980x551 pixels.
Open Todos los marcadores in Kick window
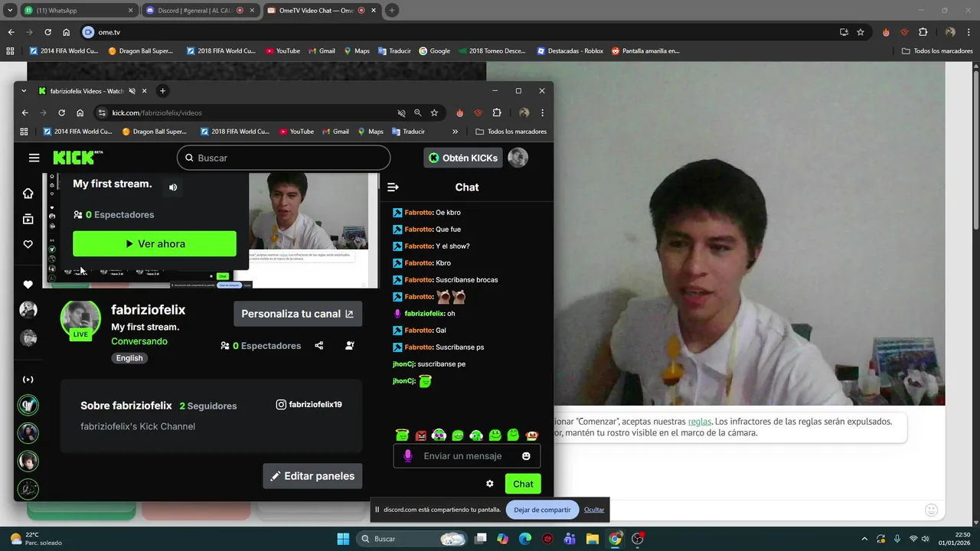[x=511, y=132]
